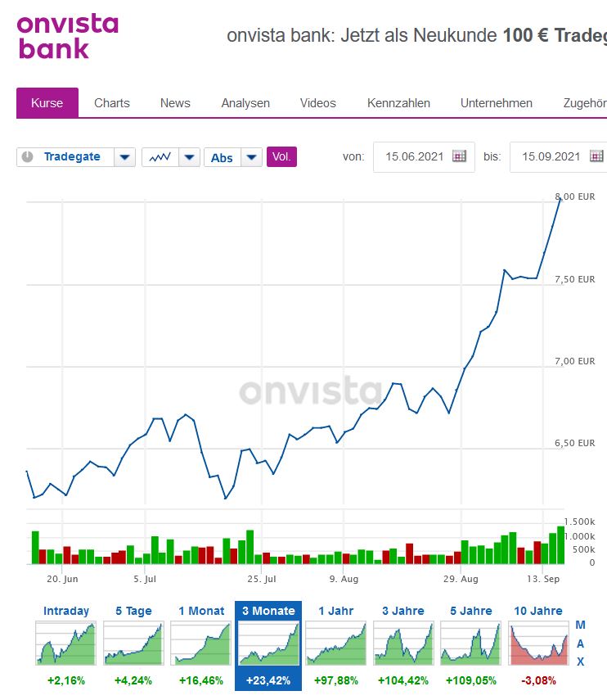The height and width of the screenshot is (700, 607).
Task: Select the 1 Monat period thumbnail
Action: pyautogui.click(x=200, y=644)
